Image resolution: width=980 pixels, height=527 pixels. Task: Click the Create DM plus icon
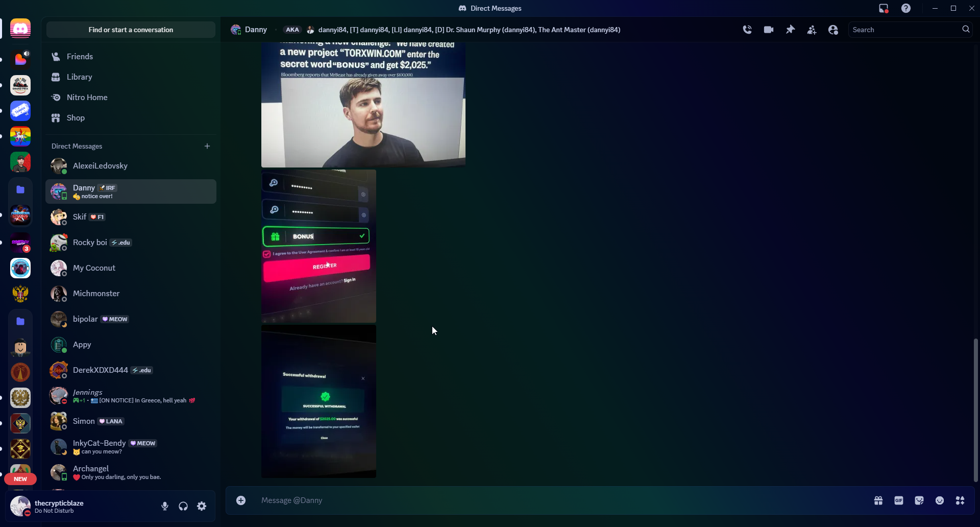click(207, 146)
